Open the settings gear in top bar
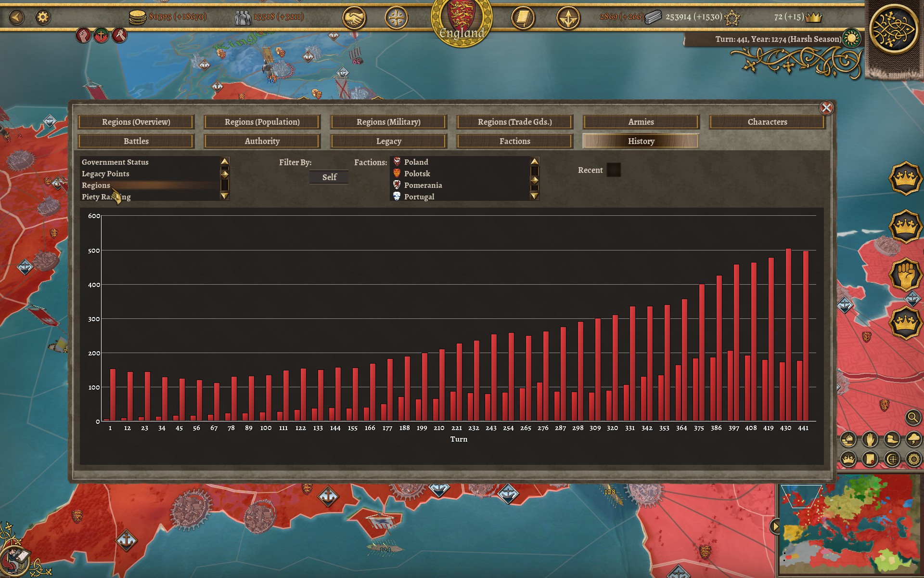 coord(43,17)
